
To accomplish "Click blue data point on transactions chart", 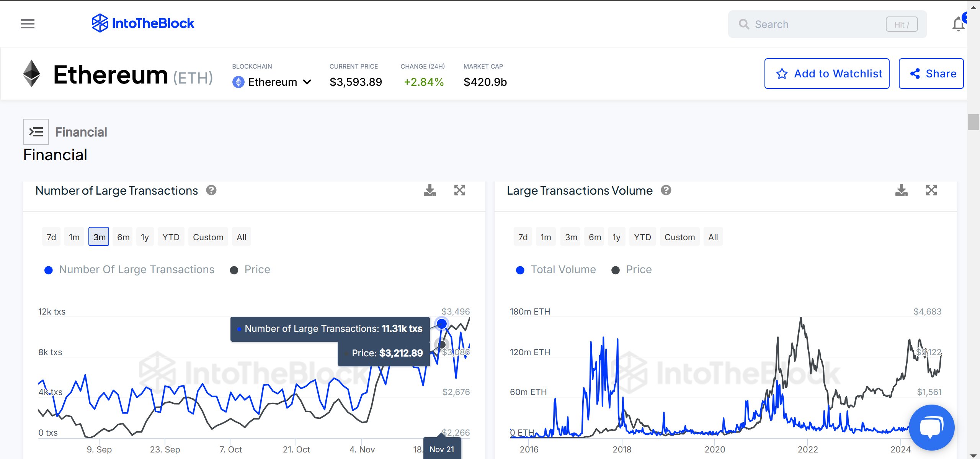I will pos(442,324).
